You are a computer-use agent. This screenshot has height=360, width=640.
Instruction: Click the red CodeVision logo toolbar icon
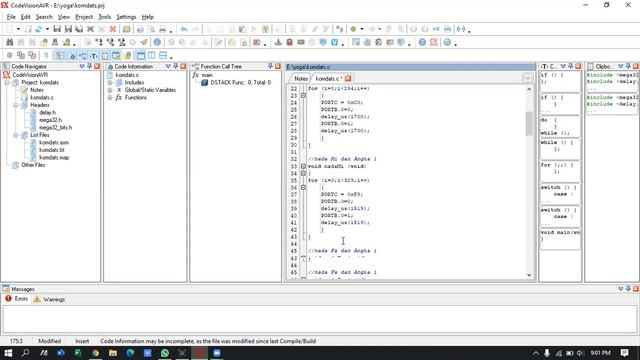pos(434,42)
